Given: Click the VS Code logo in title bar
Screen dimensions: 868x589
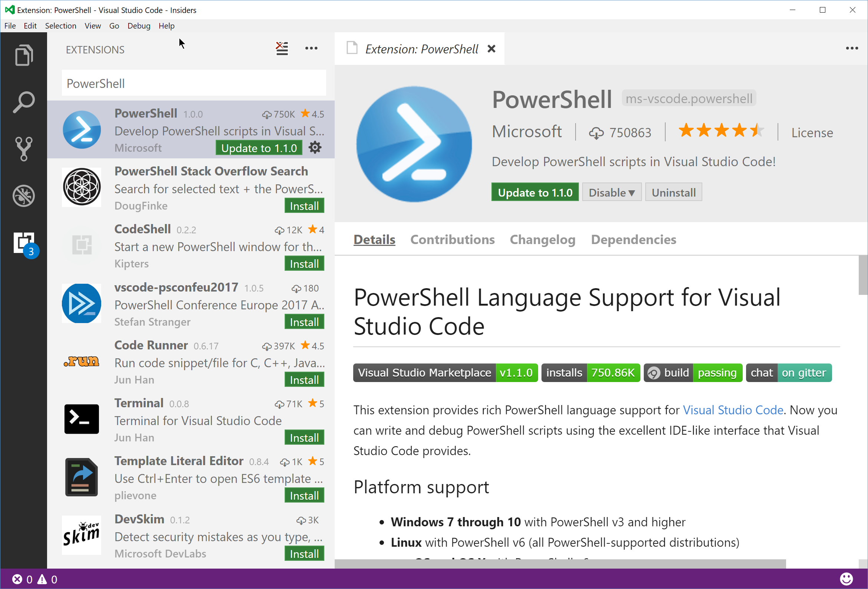Looking at the screenshot, I should pyautogui.click(x=9, y=10).
